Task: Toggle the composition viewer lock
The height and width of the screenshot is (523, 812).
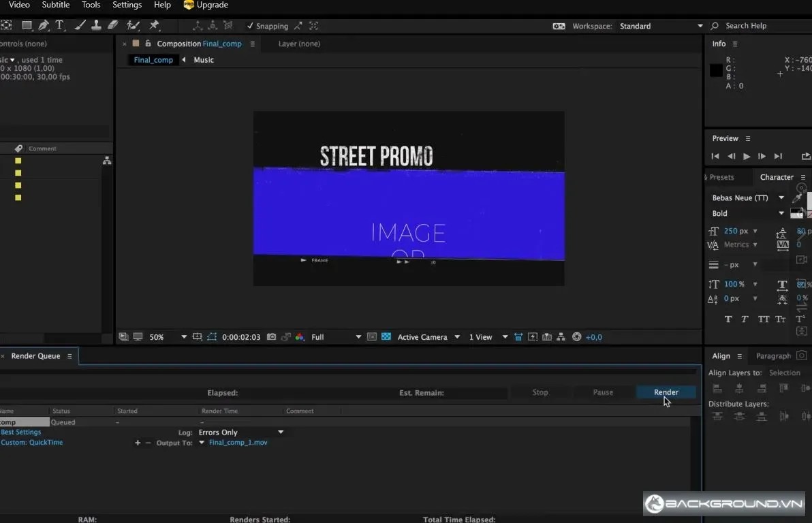Action: pos(148,44)
